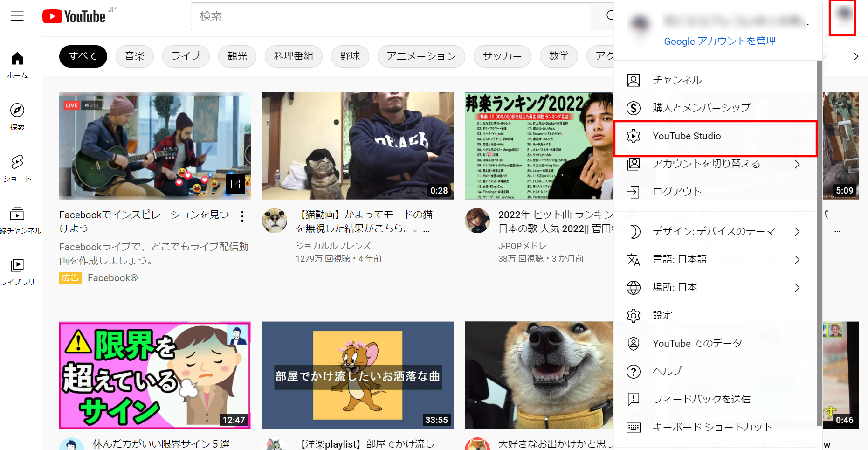Select the サッカー chip
This screenshot has height=450, width=868.
[x=503, y=56]
